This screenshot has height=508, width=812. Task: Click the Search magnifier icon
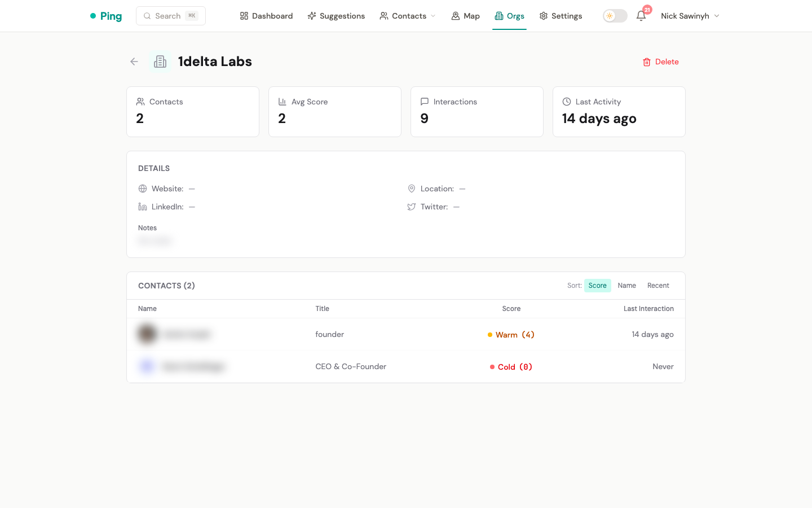tap(147, 16)
